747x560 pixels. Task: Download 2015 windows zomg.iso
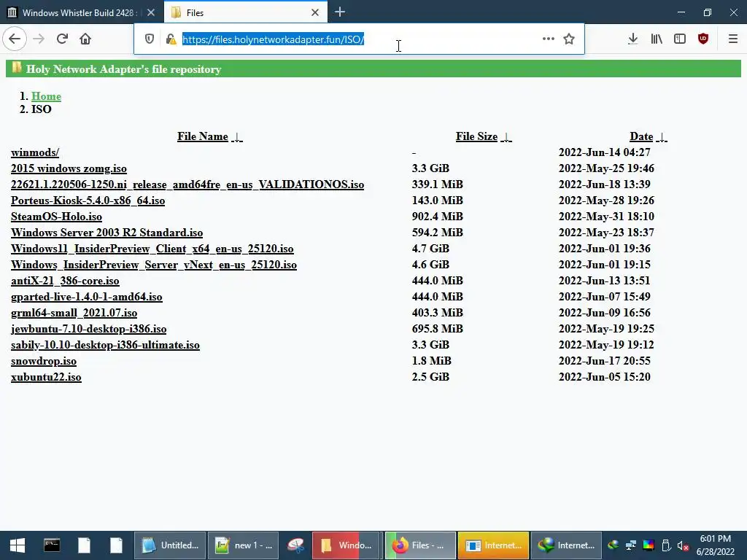point(69,168)
